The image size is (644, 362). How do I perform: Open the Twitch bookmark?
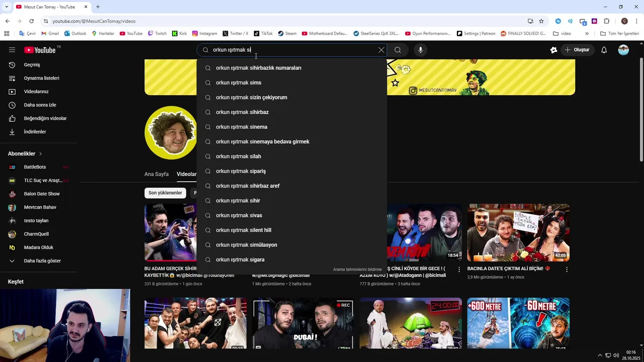coord(157,34)
